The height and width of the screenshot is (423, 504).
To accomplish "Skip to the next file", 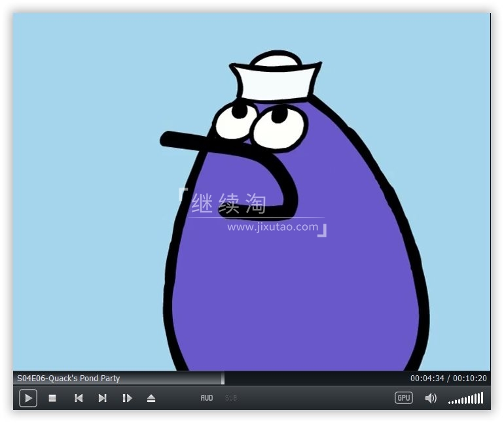I will click(103, 398).
